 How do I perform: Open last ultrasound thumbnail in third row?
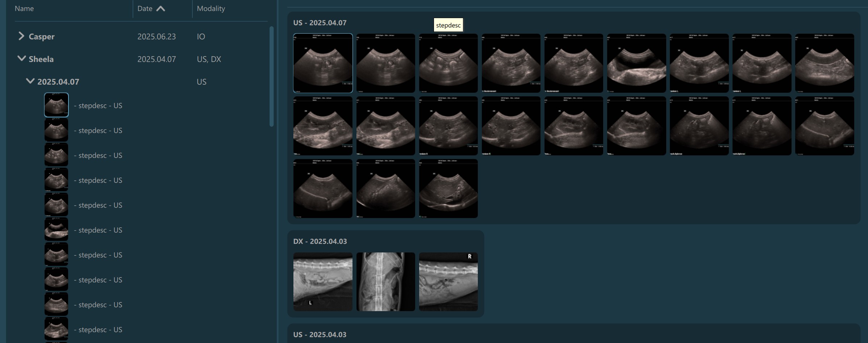[448, 188]
